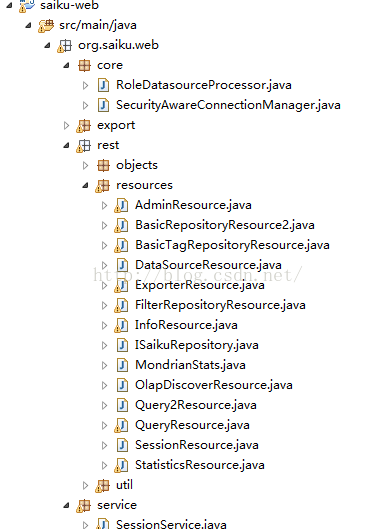Expand MondrianStats.java arrow
Viewport: 376px width, 529px height.
point(105,365)
